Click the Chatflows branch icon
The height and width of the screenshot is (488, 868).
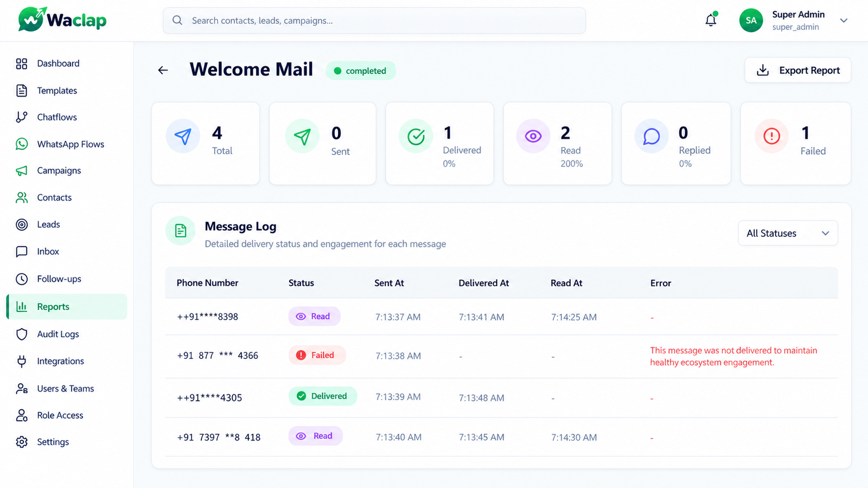coord(22,117)
